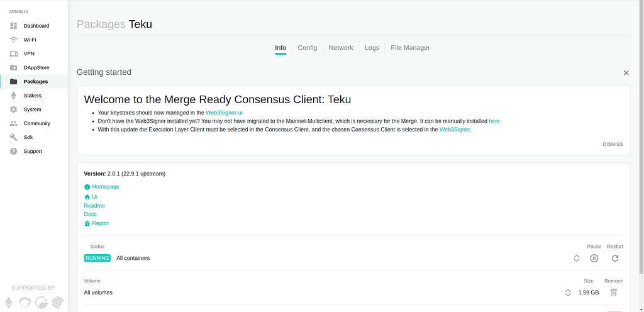Navigate to Stakers page
The image size is (644, 312).
point(33,96)
